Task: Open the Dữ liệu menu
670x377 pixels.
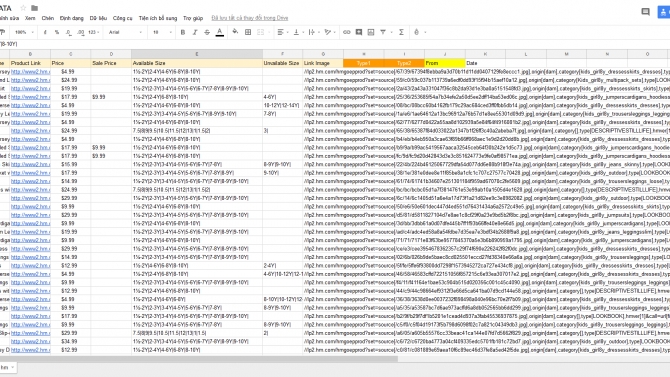Action: (x=98, y=18)
